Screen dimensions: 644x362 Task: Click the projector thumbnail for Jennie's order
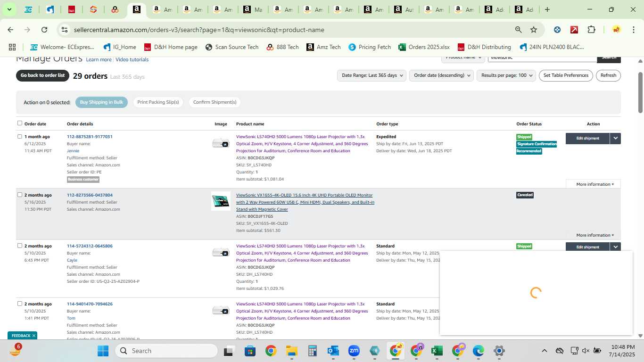[x=221, y=143]
